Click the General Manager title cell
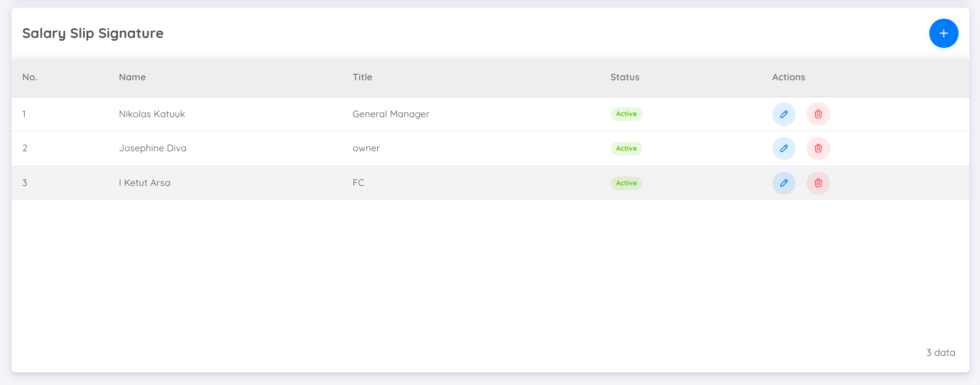 391,114
